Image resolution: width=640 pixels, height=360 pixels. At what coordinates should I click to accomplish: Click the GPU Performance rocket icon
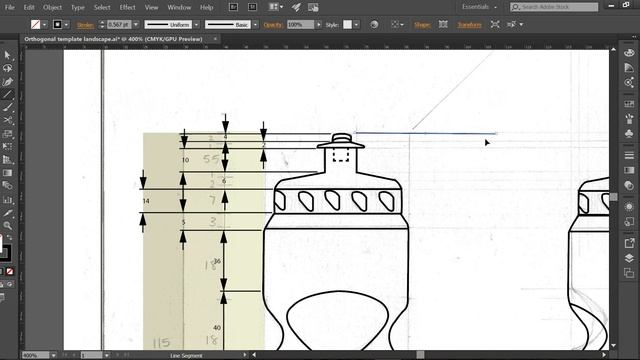coord(296,7)
